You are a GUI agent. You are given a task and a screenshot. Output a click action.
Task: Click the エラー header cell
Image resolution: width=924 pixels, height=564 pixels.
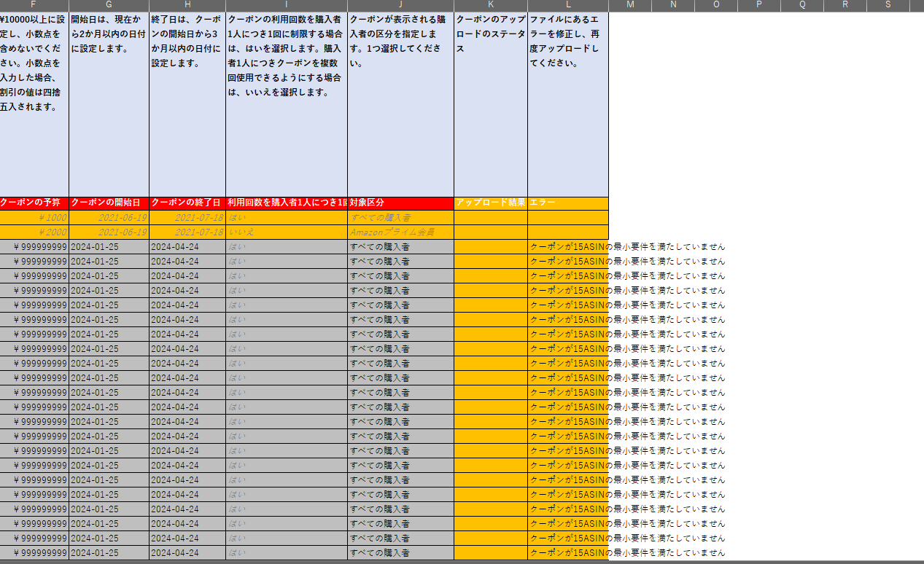point(568,203)
